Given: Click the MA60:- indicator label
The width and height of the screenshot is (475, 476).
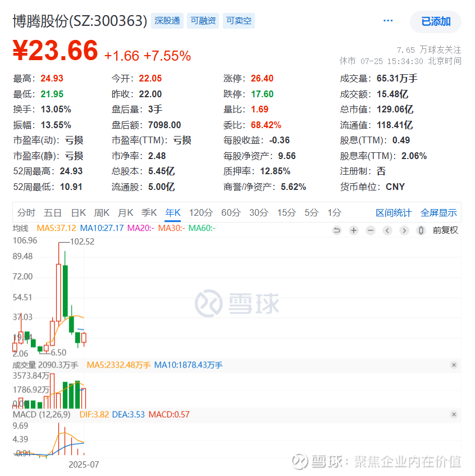Looking at the screenshot, I should coord(202,228).
